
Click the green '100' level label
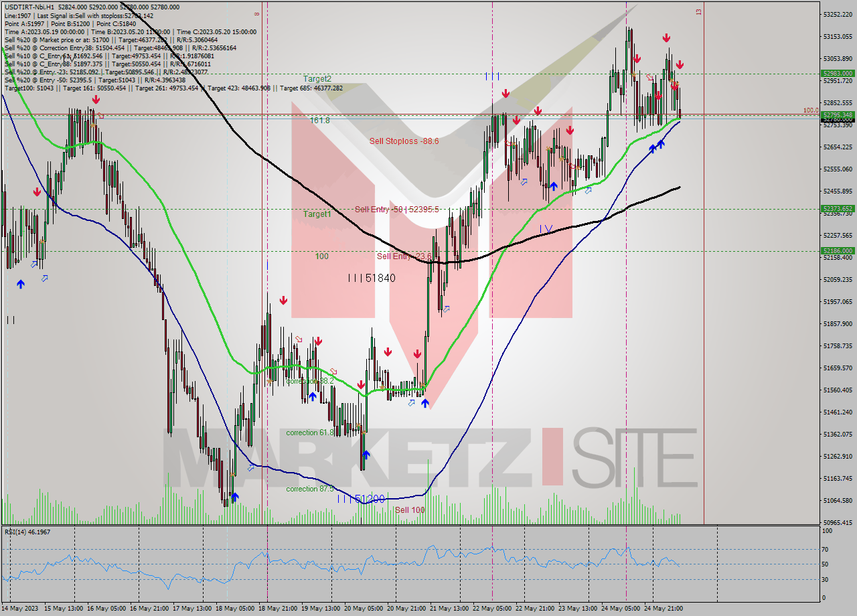tap(321, 256)
